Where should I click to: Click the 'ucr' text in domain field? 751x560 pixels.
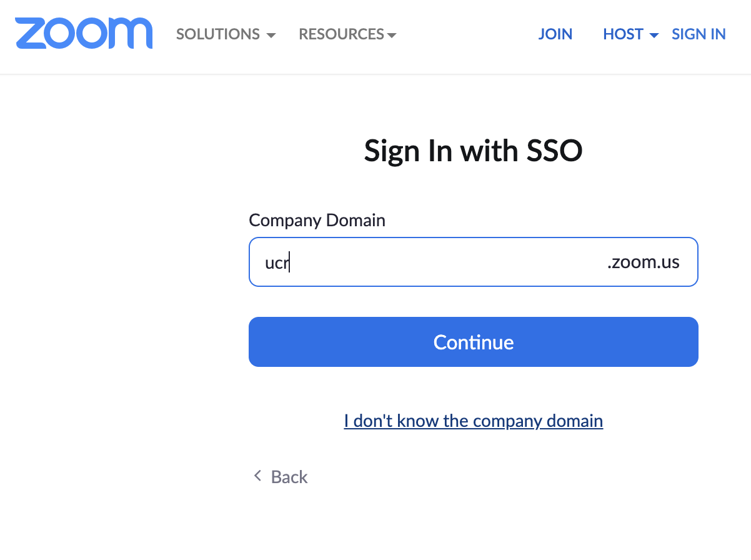pyautogui.click(x=277, y=262)
